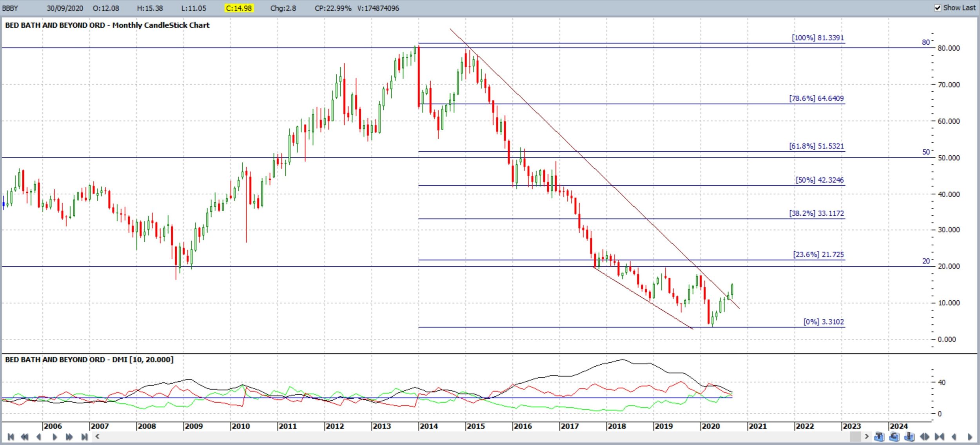
Task: Click the expand horizontal scale diamond arrows icon
Action: (924, 437)
